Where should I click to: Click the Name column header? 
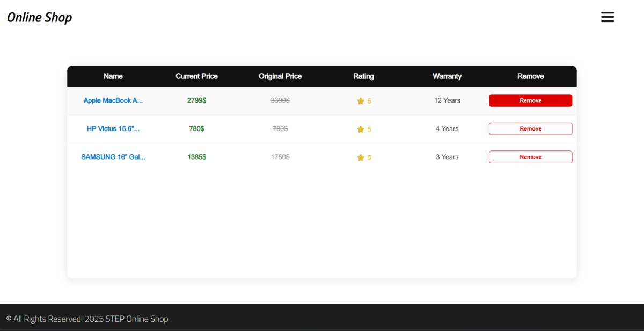(113, 76)
